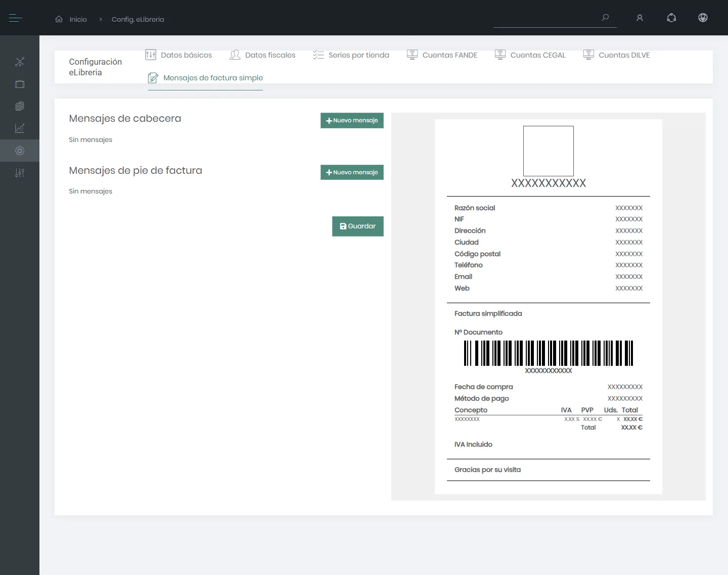Select the Mensajes de factura simple tab
Image resolution: width=728 pixels, height=575 pixels.
(x=205, y=78)
